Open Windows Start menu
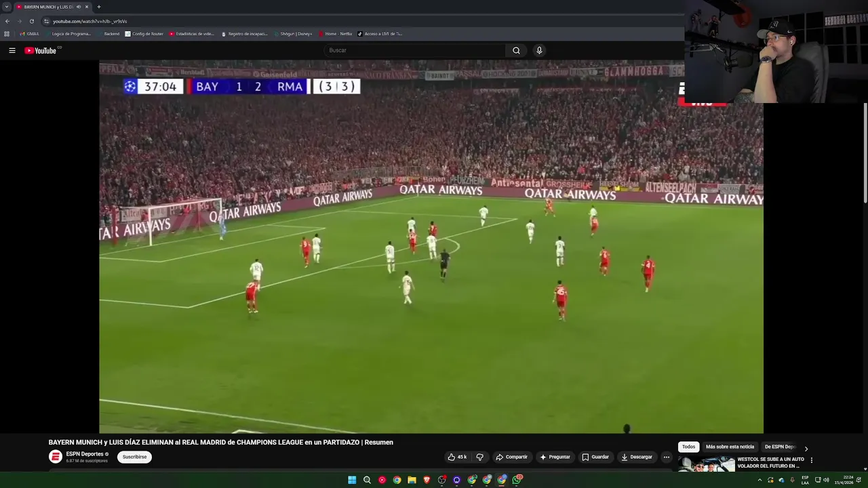This screenshot has height=488, width=868. 352,480
